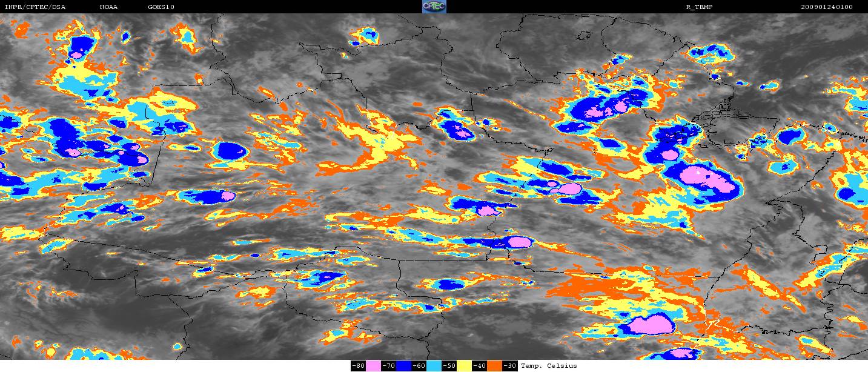Click the INPE/CPTEC/DSA header text
Image resolution: width=868 pixels, height=372 pixels.
(35, 7)
